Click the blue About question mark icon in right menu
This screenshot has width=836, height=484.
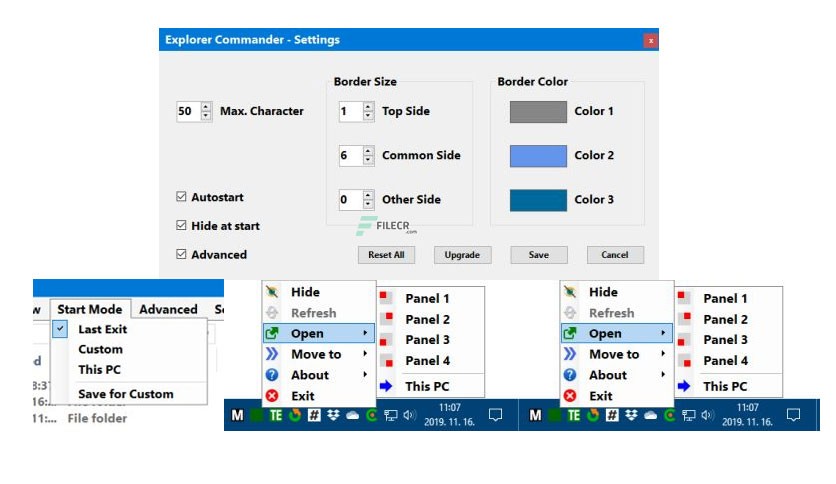(x=570, y=375)
